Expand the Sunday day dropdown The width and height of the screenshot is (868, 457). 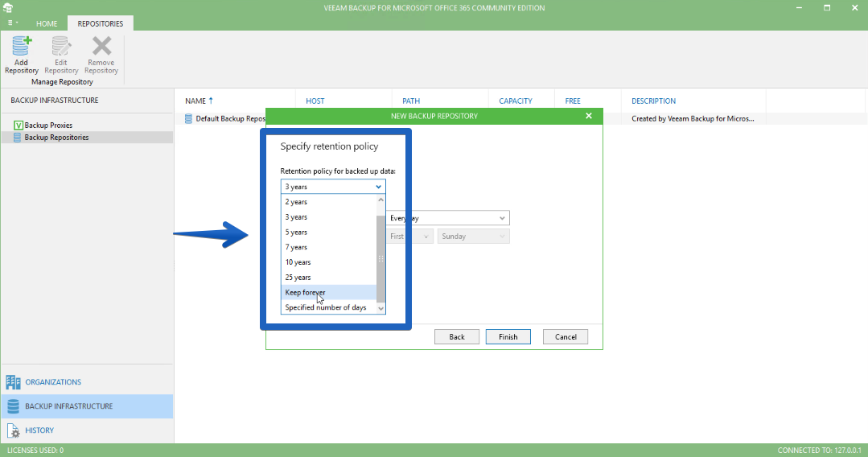pos(473,237)
